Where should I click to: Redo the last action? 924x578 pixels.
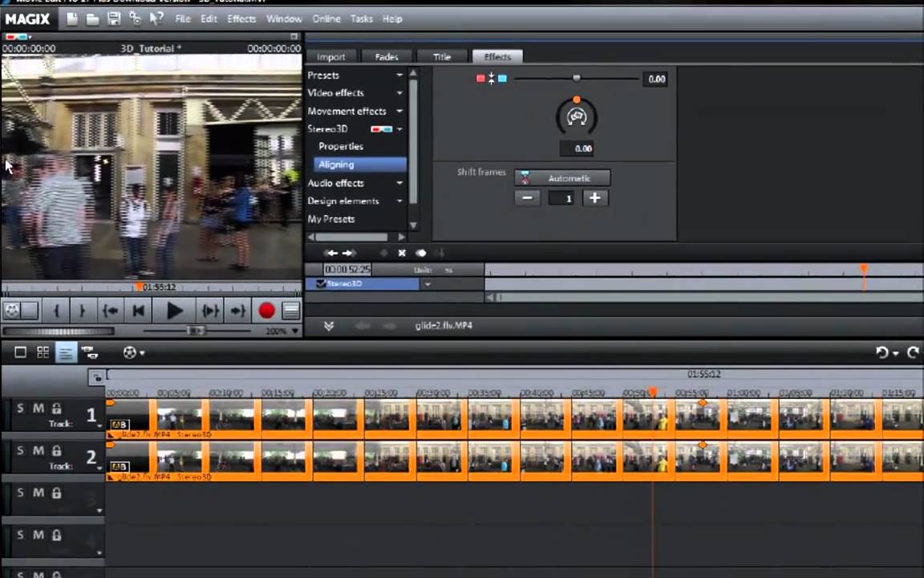tap(913, 352)
